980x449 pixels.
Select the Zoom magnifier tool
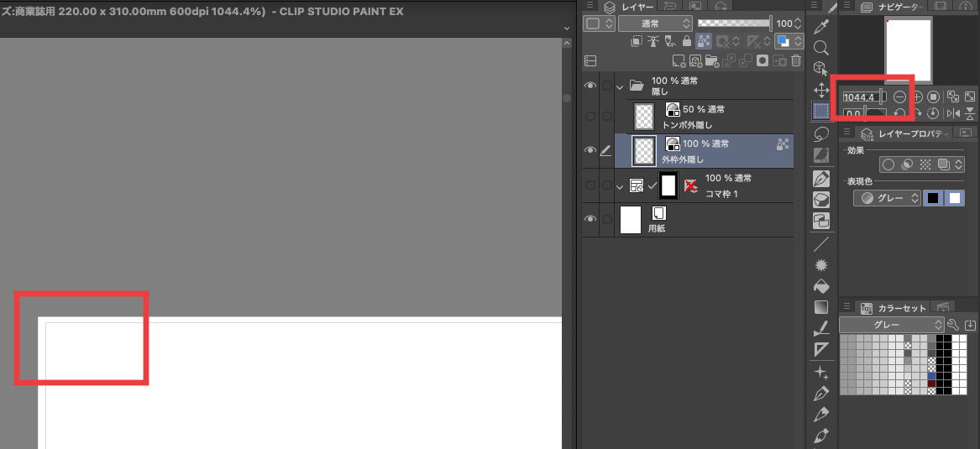pyautogui.click(x=821, y=48)
